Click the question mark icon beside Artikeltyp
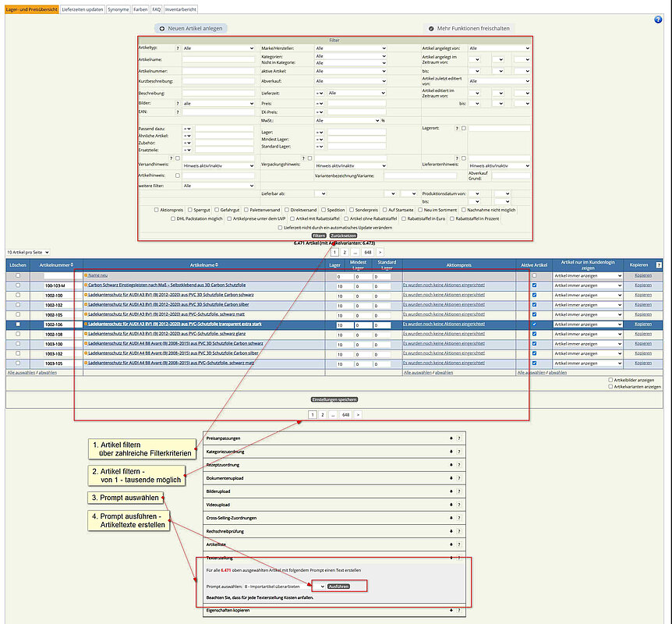This screenshot has width=672, height=624. (178, 48)
